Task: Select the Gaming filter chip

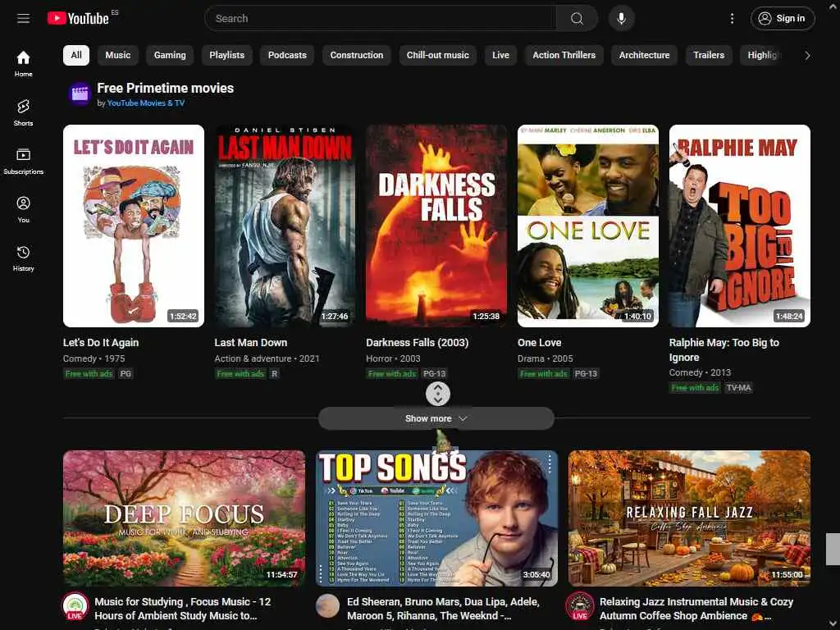Action: coord(170,55)
